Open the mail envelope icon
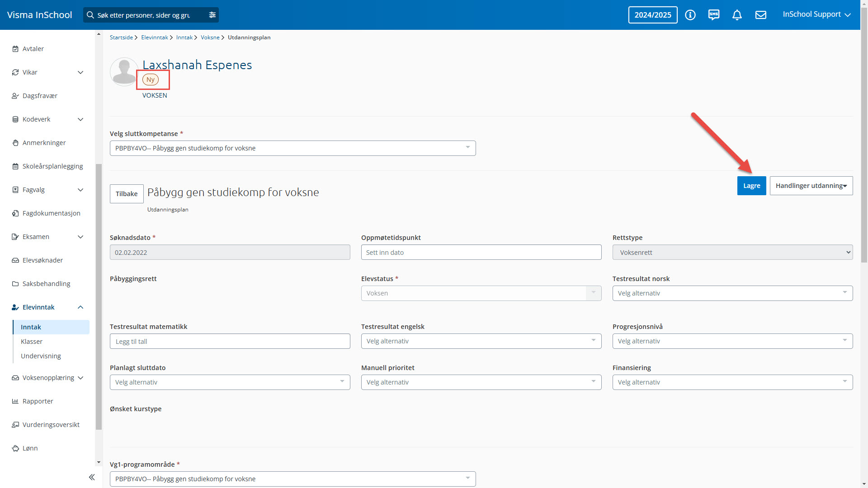The image size is (868, 488). tap(761, 15)
